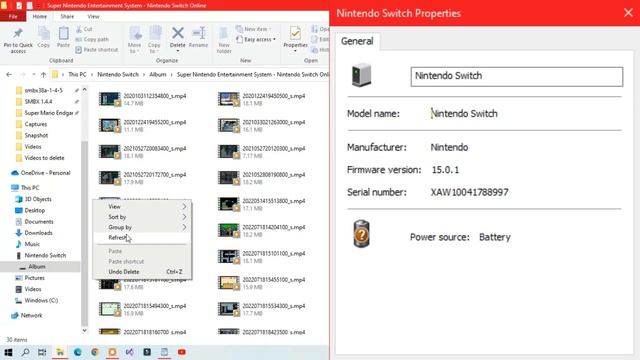The width and height of the screenshot is (640, 360).
Task: Close the Nintendo Switch Properties dialog
Action: click(x=628, y=13)
